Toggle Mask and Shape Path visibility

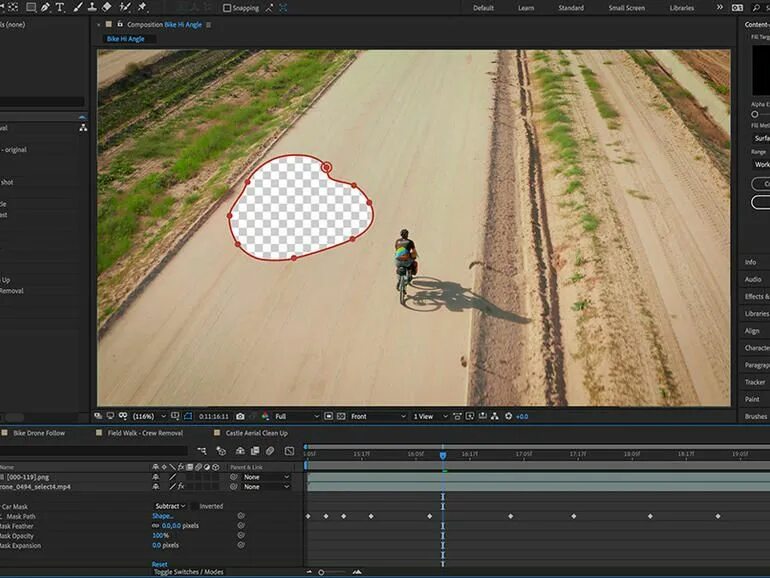(188, 416)
